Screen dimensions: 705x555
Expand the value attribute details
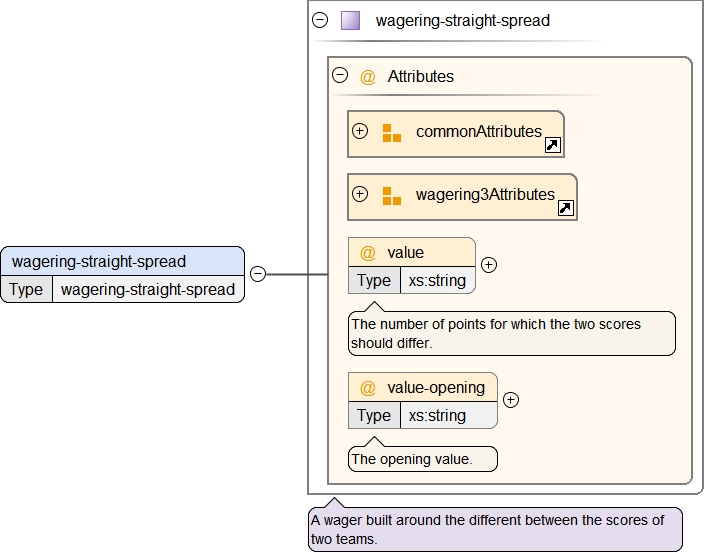pyautogui.click(x=489, y=265)
